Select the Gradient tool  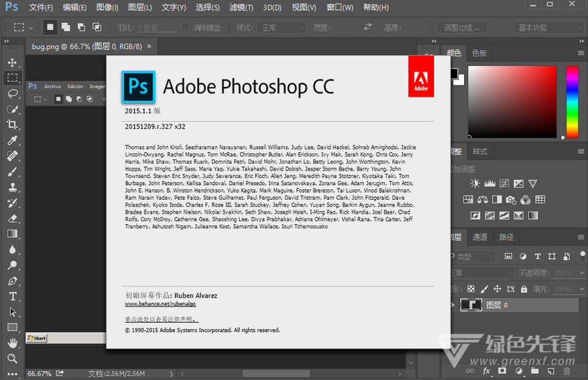(x=13, y=234)
